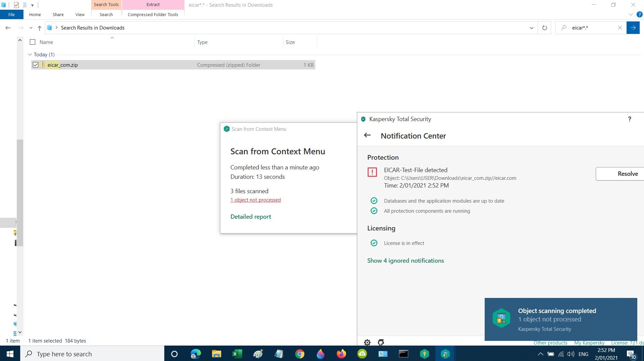The height and width of the screenshot is (361, 644).
Task: Show 4 ignored notifications
Action: (x=406, y=261)
